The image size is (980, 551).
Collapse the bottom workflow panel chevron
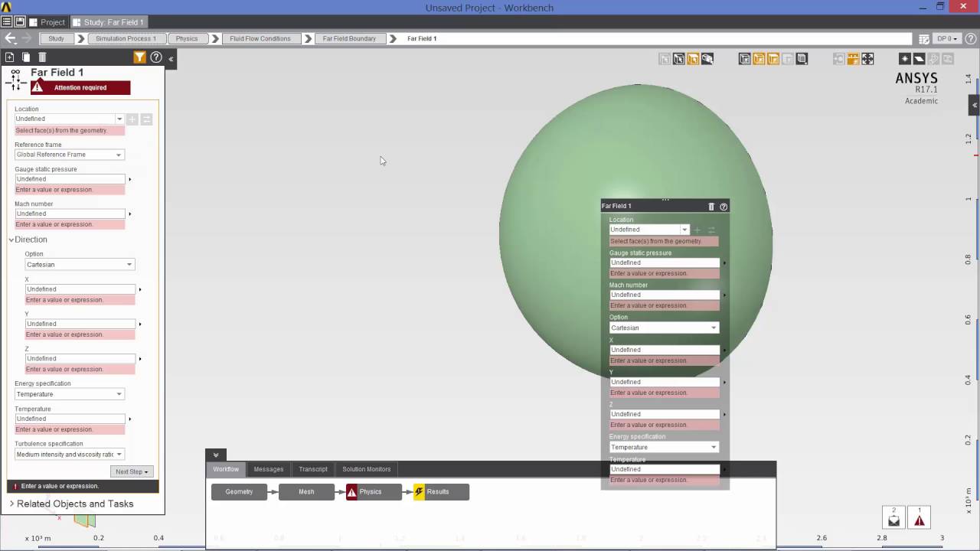point(216,455)
